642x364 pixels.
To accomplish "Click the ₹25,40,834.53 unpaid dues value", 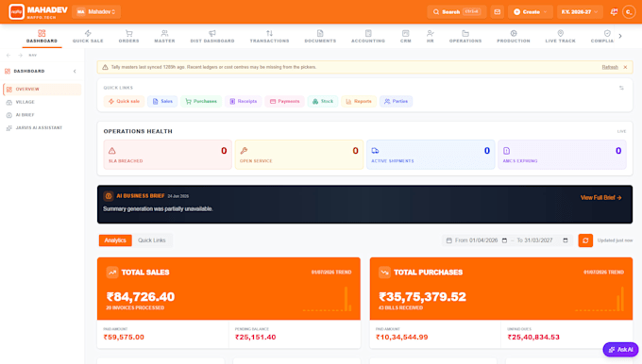I will click(533, 338).
